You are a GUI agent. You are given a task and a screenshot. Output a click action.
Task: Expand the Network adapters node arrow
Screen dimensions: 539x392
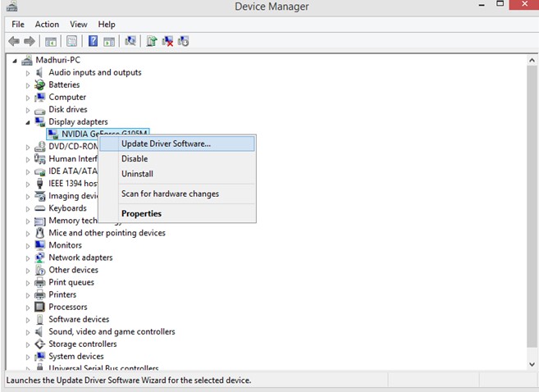tap(28, 258)
